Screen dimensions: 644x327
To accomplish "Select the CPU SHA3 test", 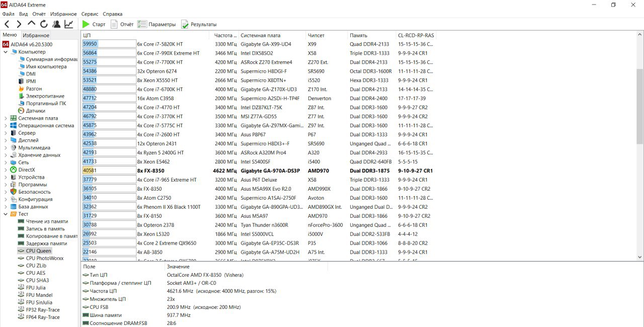I will click(33, 280).
